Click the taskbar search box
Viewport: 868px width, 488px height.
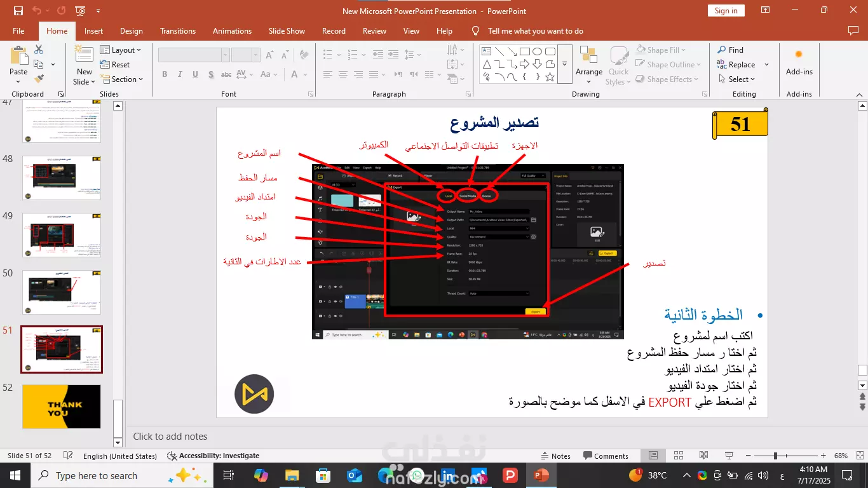point(121,475)
